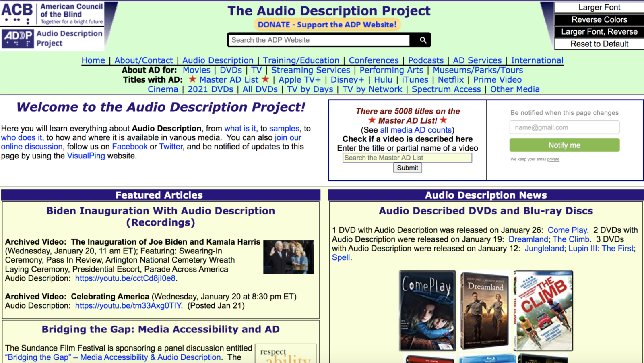
Task: Click the DONATE Support the ADP Website button
Action: [x=327, y=25]
